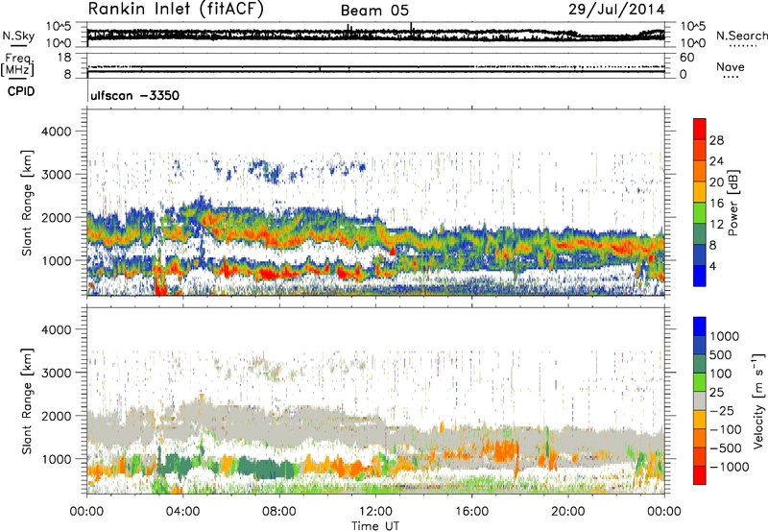Screen dimensions: 768x532
Task: Click the 'Freq. [MHz]' axis label
Action: (17, 65)
